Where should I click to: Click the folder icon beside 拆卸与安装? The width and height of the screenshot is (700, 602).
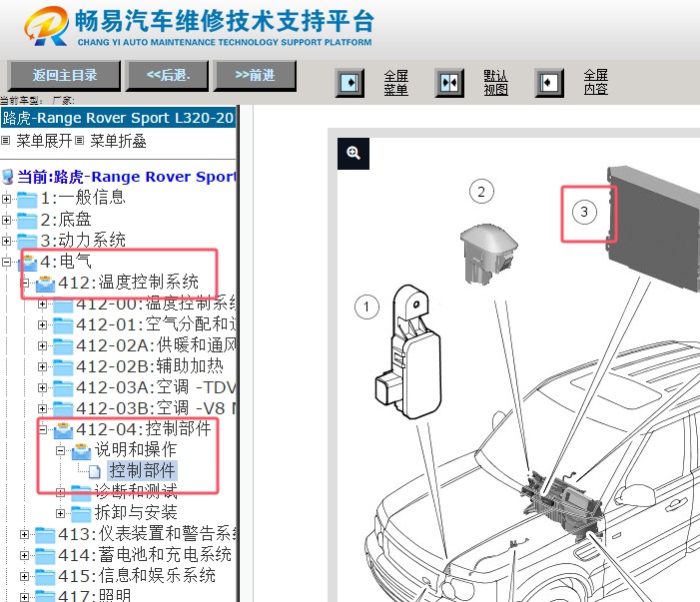(x=81, y=513)
